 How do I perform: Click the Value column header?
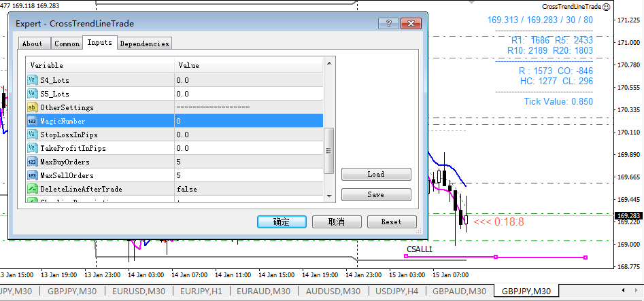(x=248, y=65)
